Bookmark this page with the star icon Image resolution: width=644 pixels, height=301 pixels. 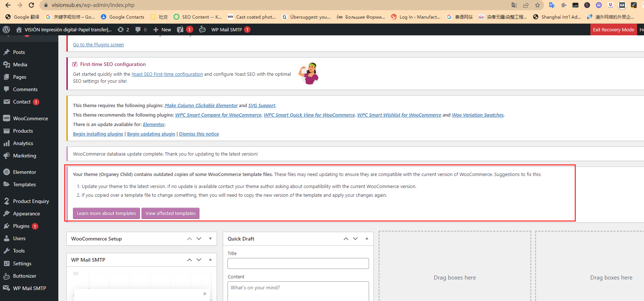click(538, 5)
